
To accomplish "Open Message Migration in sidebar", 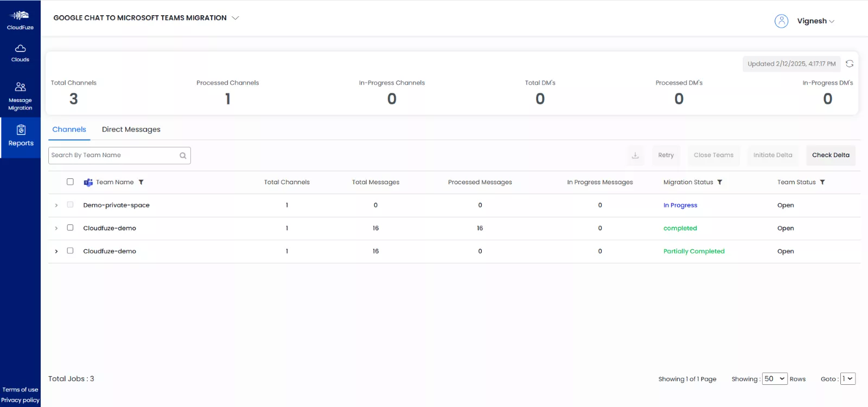I will click(20, 96).
